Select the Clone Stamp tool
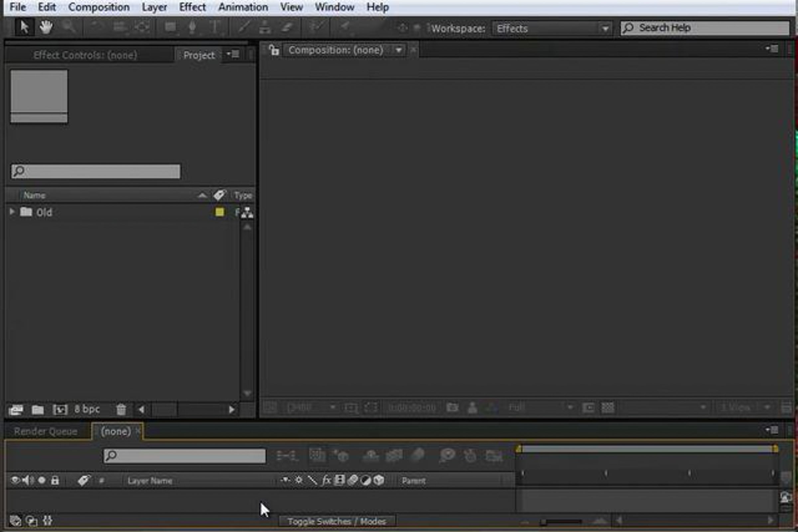This screenshot has height=532, width=798. click(x=265, y=27)
